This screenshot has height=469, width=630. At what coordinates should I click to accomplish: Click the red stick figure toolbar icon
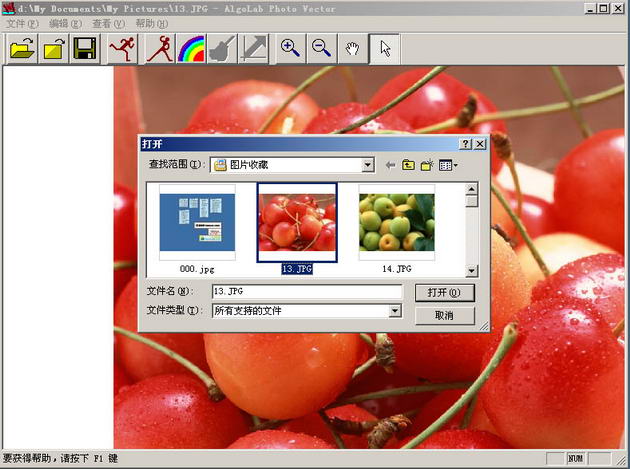coord(160,49)
